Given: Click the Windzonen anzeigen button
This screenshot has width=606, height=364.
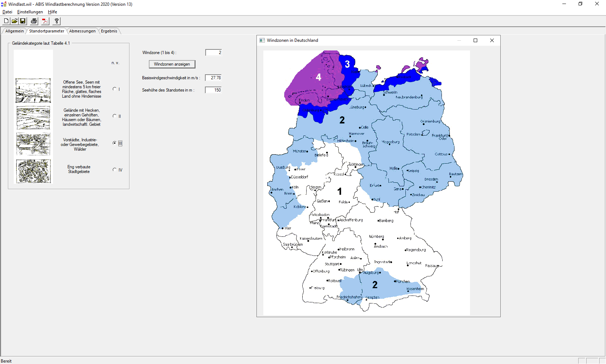Looking at the screenshot, I should (x=172, y=64).
